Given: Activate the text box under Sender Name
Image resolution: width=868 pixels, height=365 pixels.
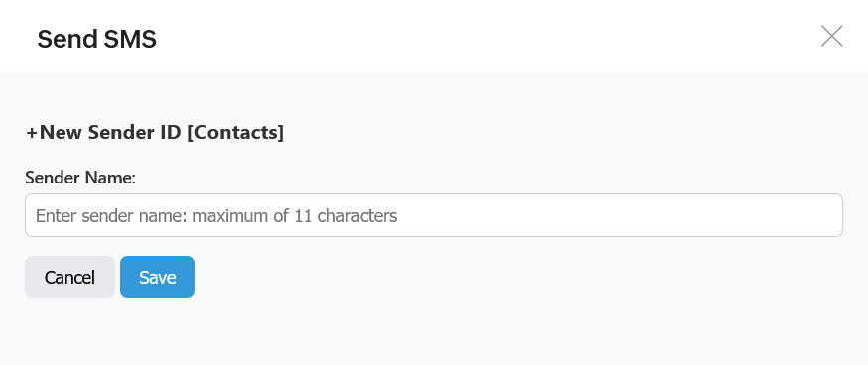Looking at the screenshot, I should pyautogui.click(x=434, y=215).
